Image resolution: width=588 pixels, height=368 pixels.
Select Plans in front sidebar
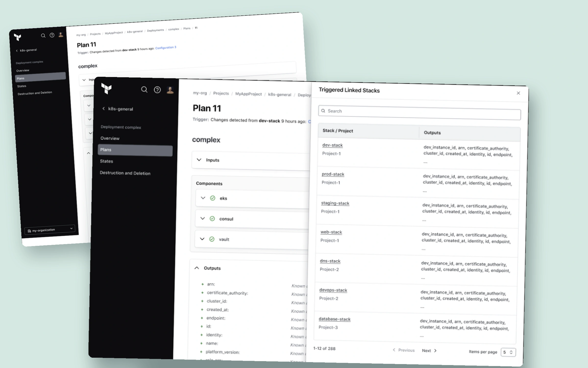tap(135, 150)
